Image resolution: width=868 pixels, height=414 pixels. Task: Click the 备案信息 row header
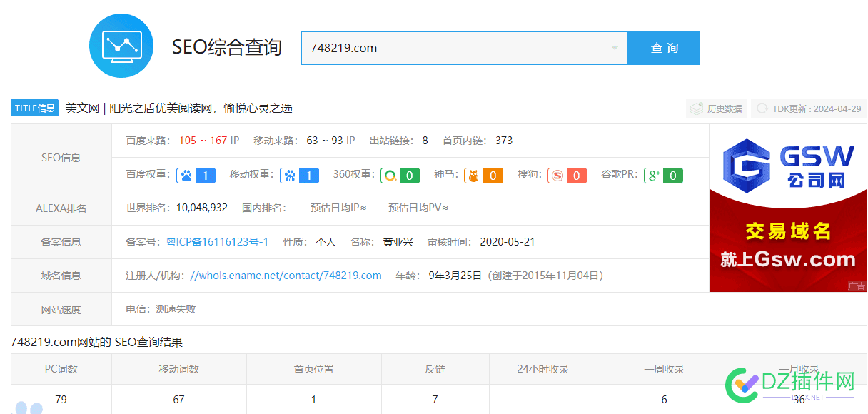pos(61,242)
